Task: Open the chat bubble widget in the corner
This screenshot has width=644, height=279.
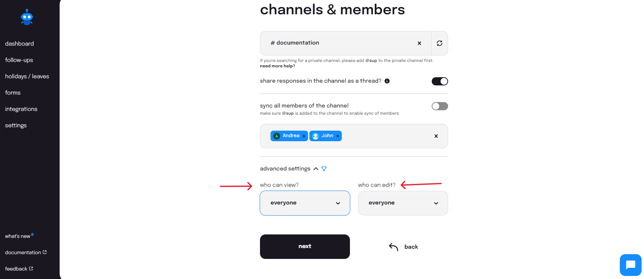Action: (630, 265)
